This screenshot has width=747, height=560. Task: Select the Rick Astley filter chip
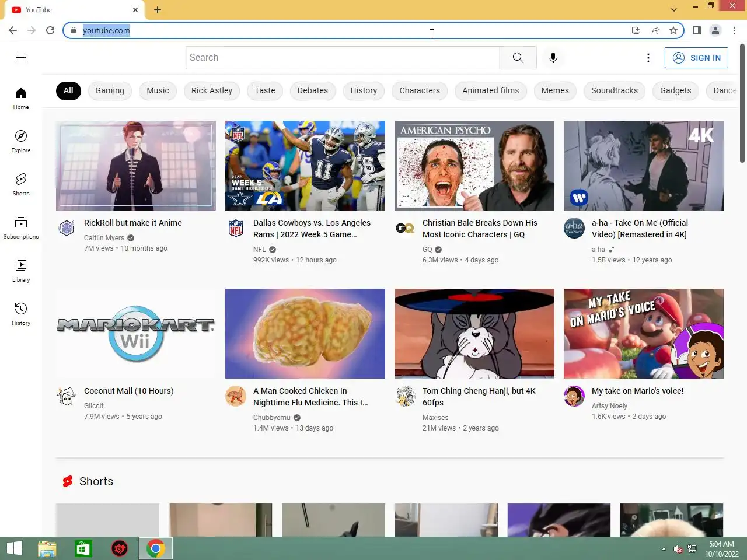click(x=212, y=90)
